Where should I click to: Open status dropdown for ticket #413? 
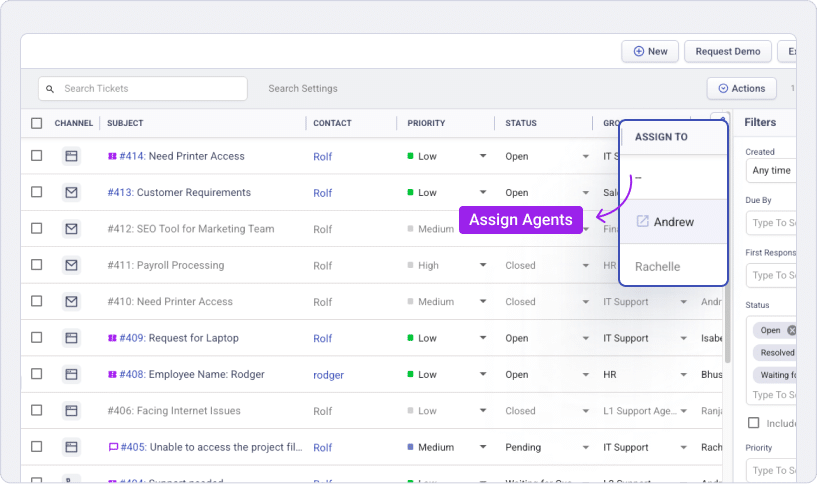point(586,193)
